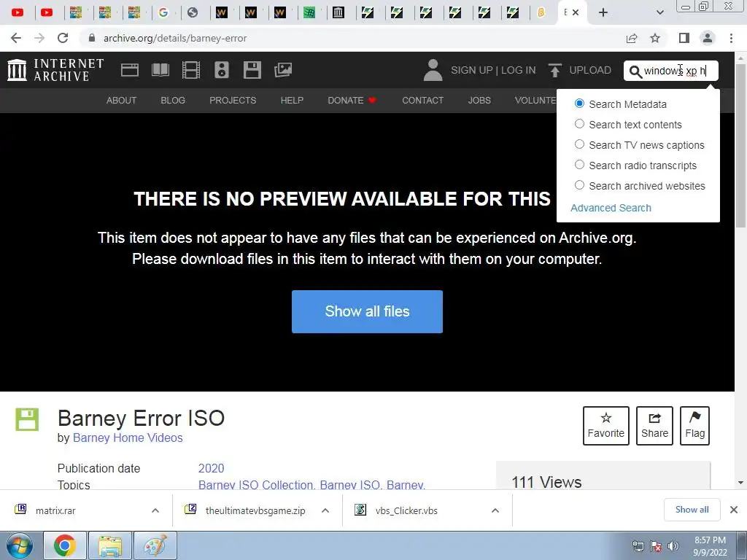Image resolution: width=747 pixels, height=560 pixels.
Task: Flag this item
Action: coord(694,426)
